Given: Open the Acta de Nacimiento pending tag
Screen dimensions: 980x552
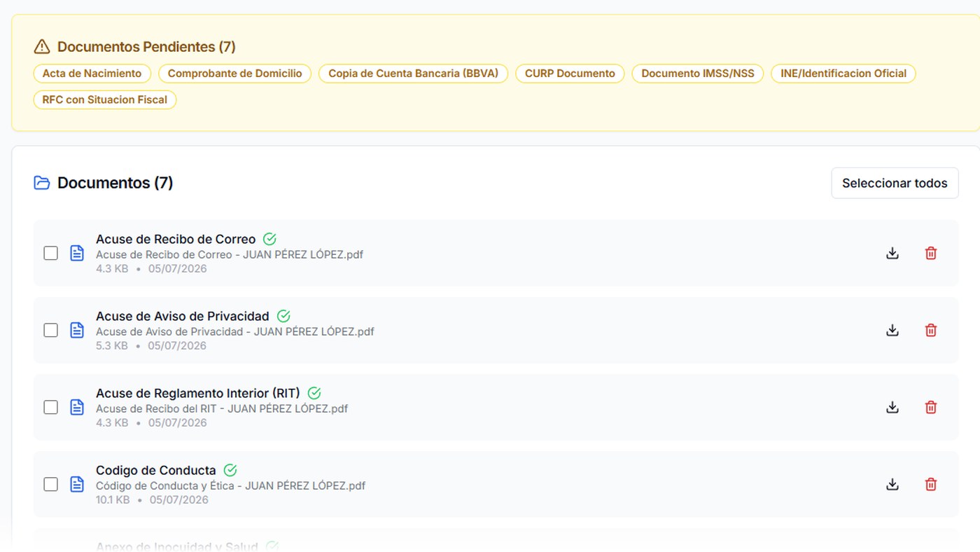Looking at the screenshot, I should tap(92, 74).
